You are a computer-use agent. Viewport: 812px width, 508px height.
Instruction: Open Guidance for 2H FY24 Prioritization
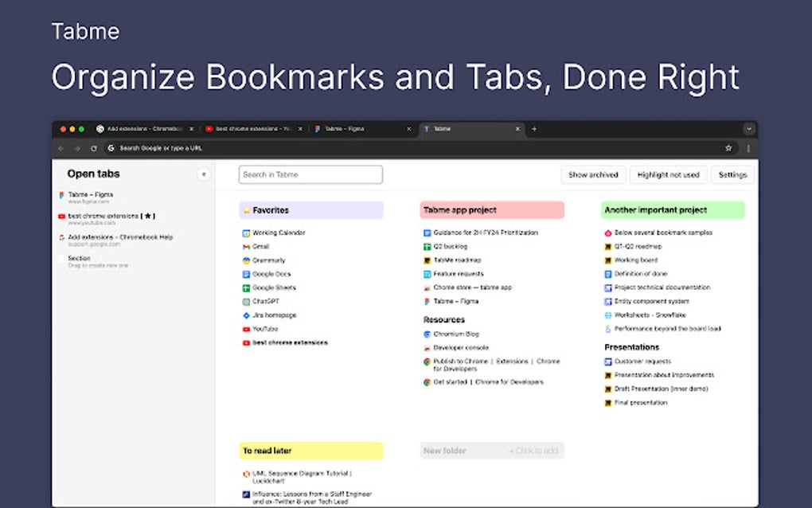tap(481, 233)
